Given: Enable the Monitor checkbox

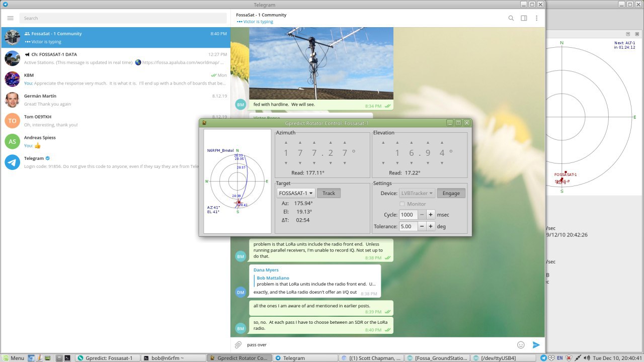Looking at the screenshot, I should pos(402,204).
